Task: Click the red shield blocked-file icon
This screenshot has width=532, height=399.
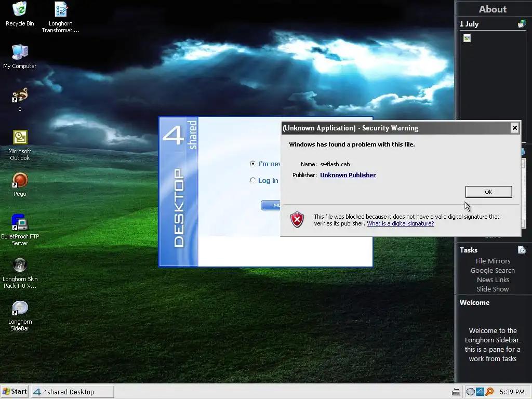Action: [x=297, y=220]
